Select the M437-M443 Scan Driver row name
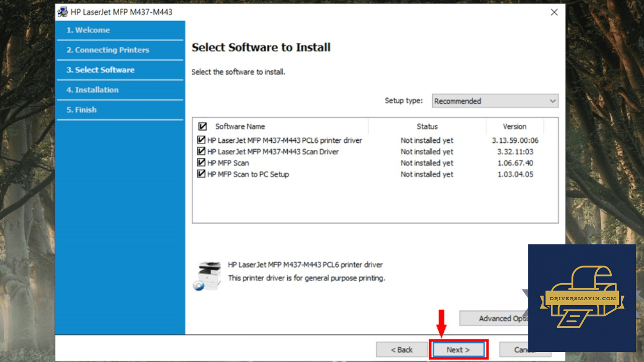Screen dimensions: 644x362 pos(273,151)
